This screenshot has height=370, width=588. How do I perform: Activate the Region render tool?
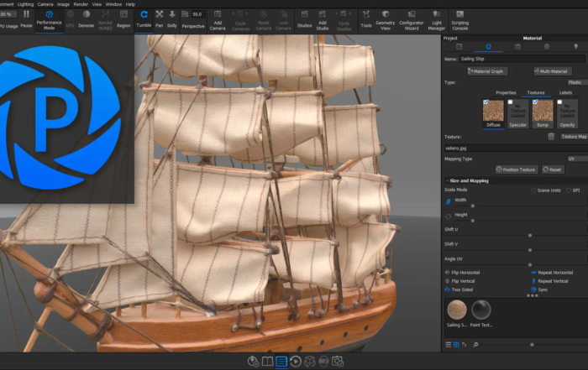tap(123, 19)
